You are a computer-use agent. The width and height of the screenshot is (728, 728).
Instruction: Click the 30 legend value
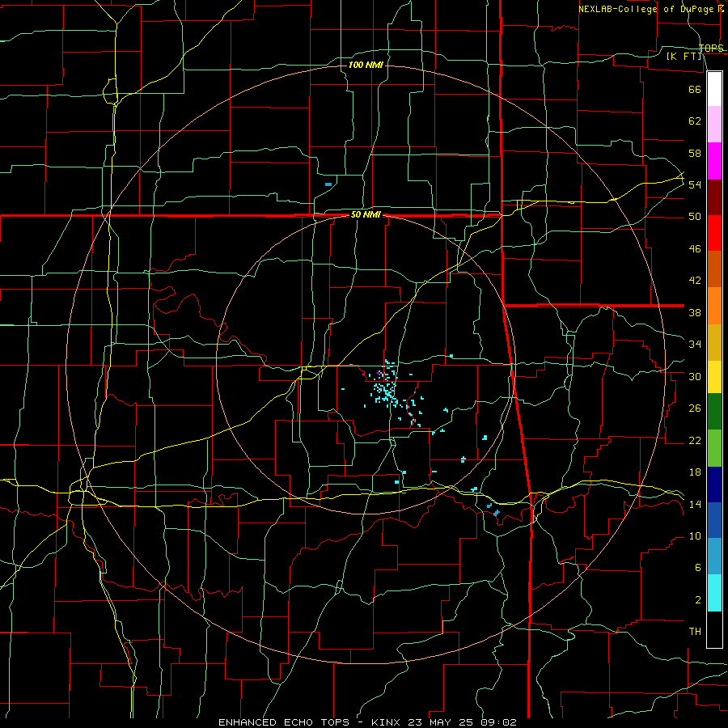click(x=695, y=376)
